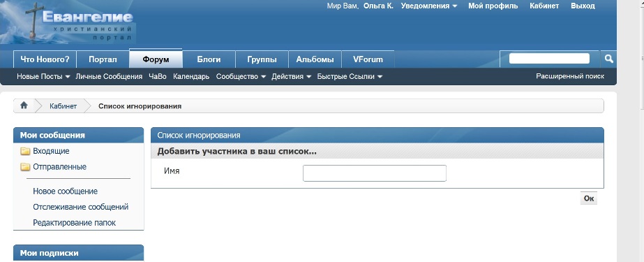Click the Евангелие portal logo
644x262 pixels.
[68, 22]
